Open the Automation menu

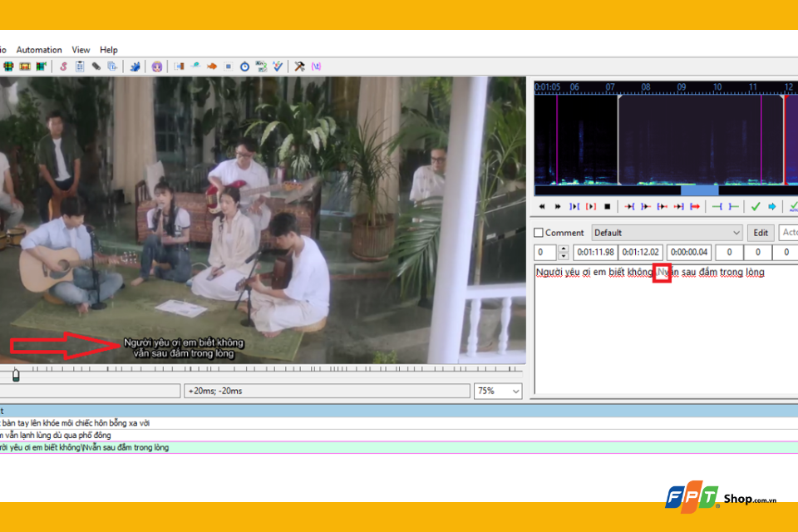pos(39,50)
